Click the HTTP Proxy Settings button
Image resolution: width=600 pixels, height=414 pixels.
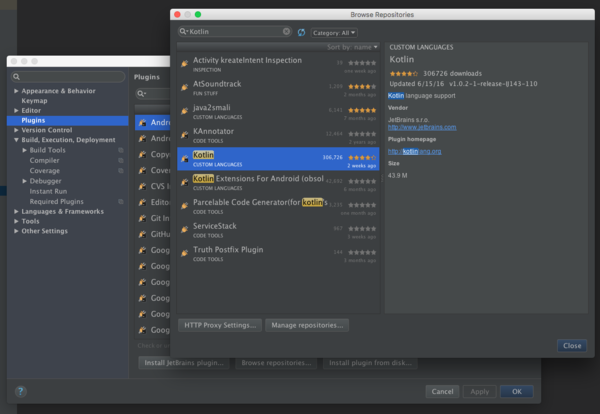220,325
